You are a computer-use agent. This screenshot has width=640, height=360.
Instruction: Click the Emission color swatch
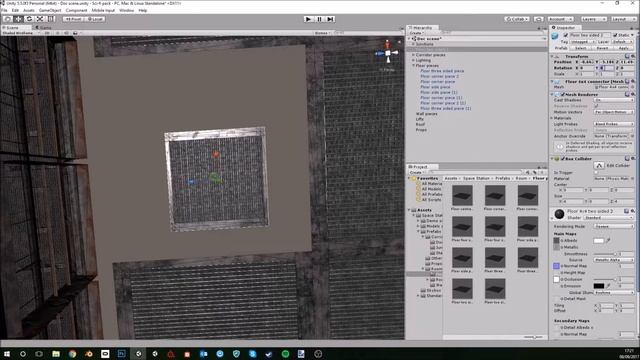point(598,286)
